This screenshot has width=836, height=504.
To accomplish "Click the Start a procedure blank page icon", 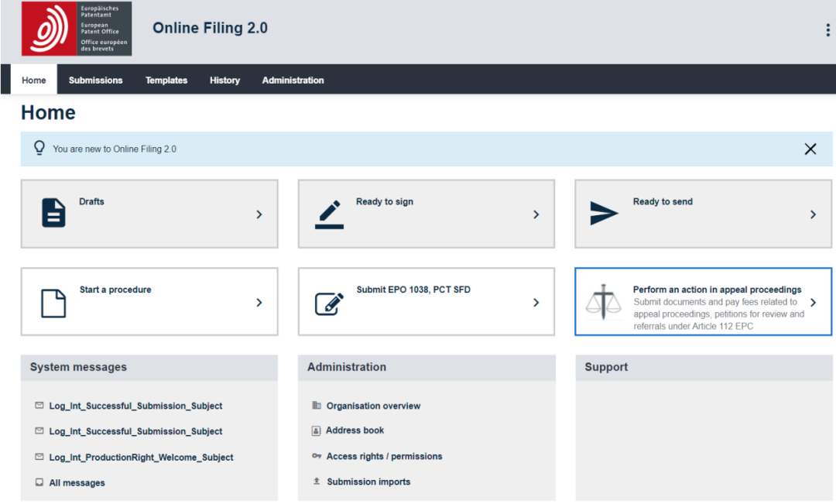I will tap(53, 303).
